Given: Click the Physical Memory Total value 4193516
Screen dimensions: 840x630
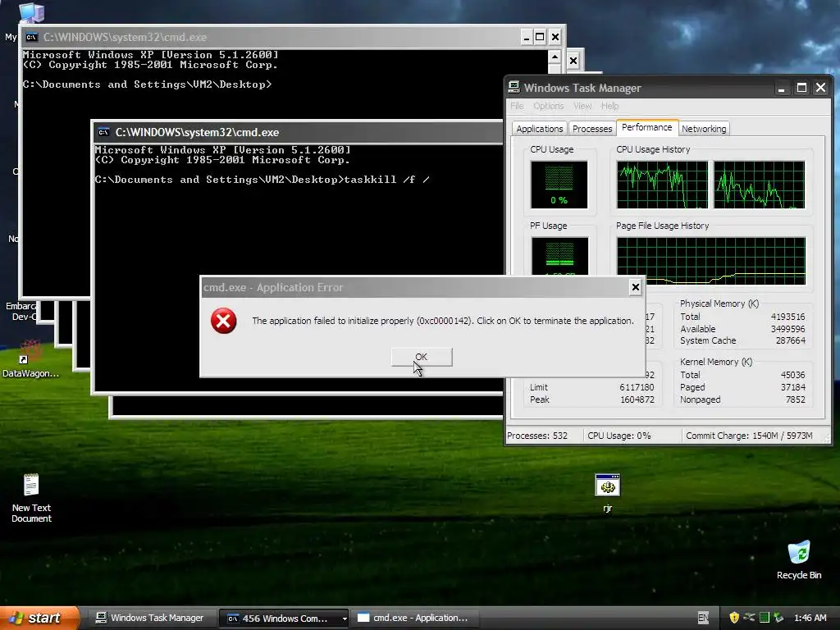Looking at the screenshot, I should [x=787, y=317].
